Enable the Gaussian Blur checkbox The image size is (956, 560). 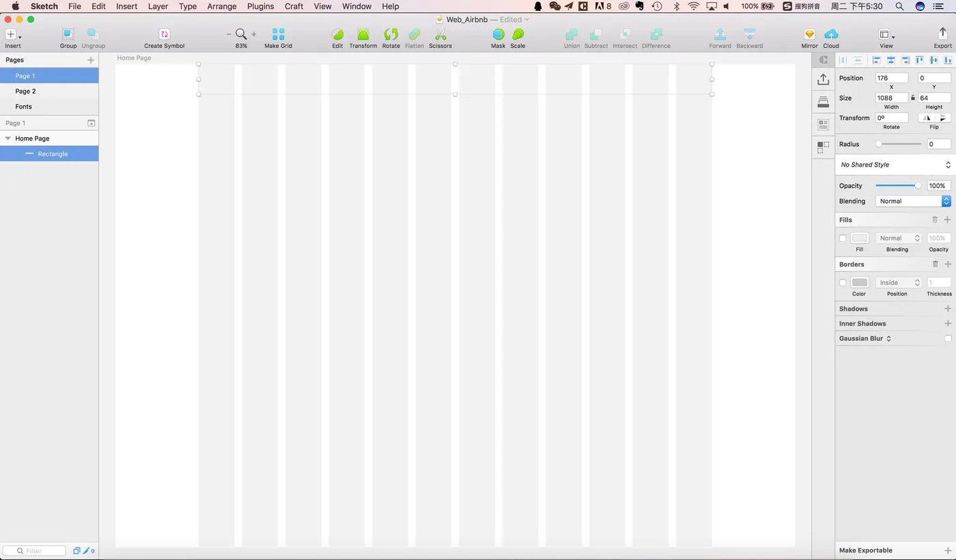(947, 339)
